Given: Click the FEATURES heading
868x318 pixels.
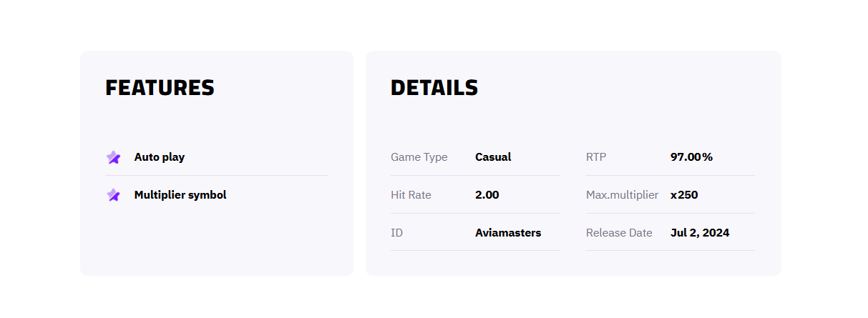Looking at the screenshot, I should pos(160,88).
